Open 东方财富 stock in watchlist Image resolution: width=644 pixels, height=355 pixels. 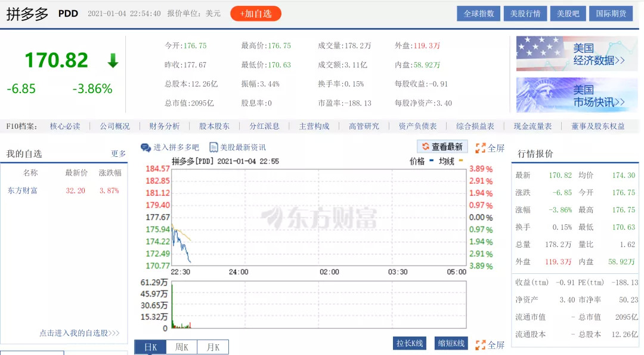22,191
